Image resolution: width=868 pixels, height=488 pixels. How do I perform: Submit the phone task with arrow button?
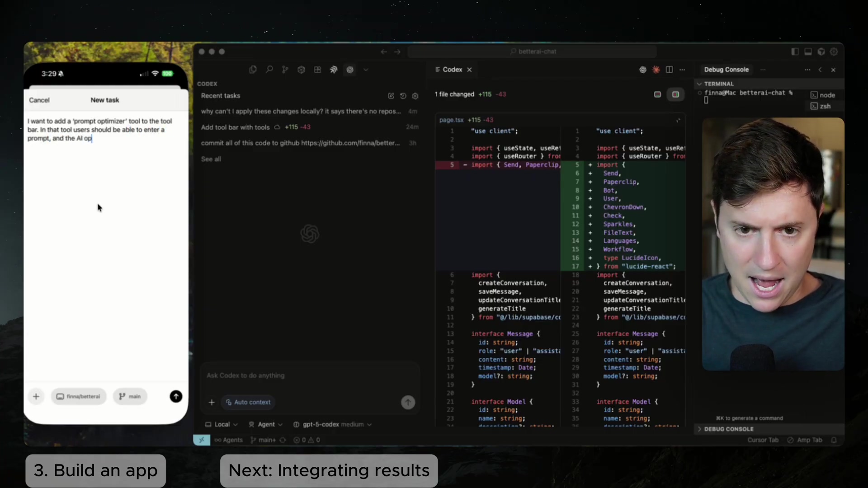(176, 397)
